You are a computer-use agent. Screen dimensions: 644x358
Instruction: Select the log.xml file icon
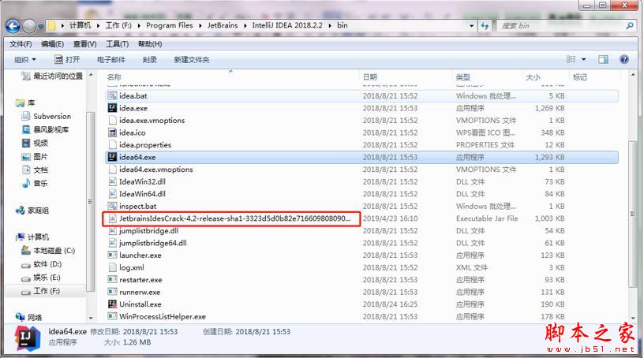112,267
